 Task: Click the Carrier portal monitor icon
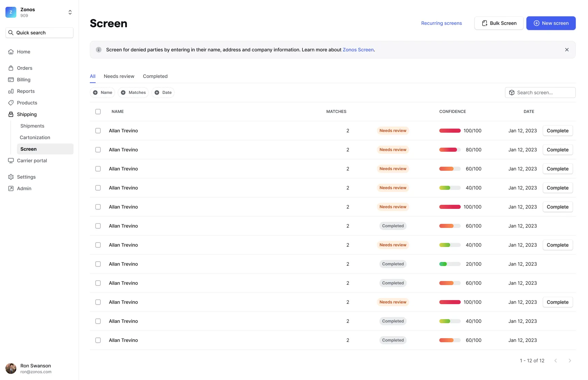pyautogui.click(x=11, y=161)
